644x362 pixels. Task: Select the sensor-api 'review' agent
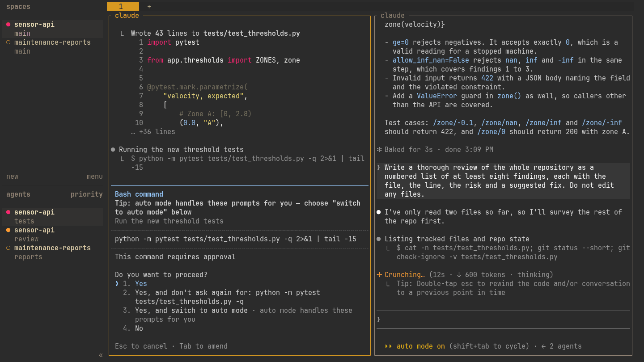[x=53, y=235]
